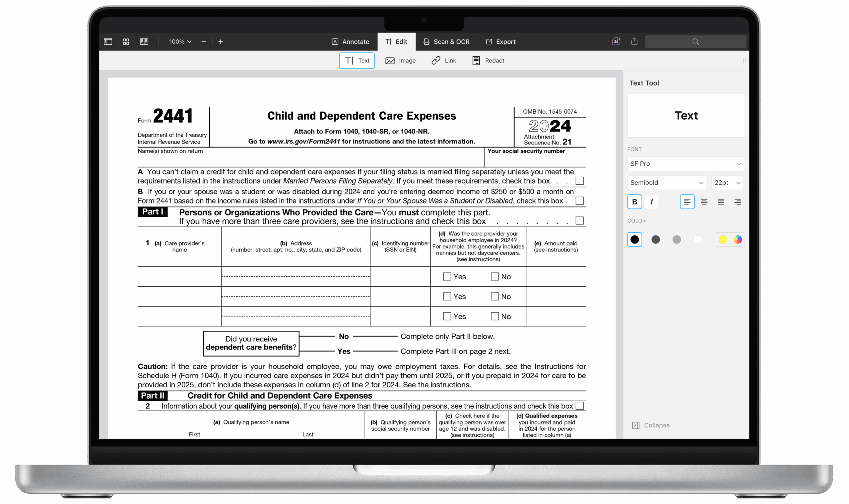Check the first Yes checkbox in Part I

pos(447,276)
